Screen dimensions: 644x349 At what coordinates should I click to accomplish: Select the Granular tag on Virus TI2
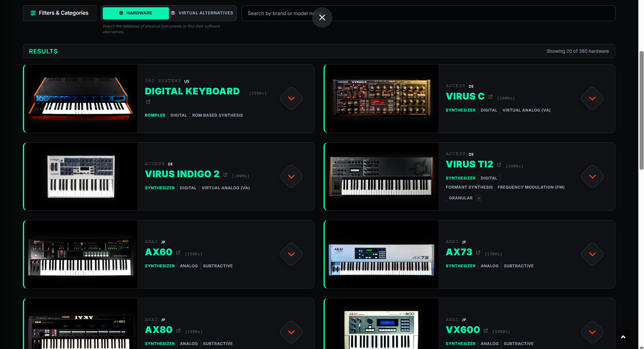pos(461,198)
